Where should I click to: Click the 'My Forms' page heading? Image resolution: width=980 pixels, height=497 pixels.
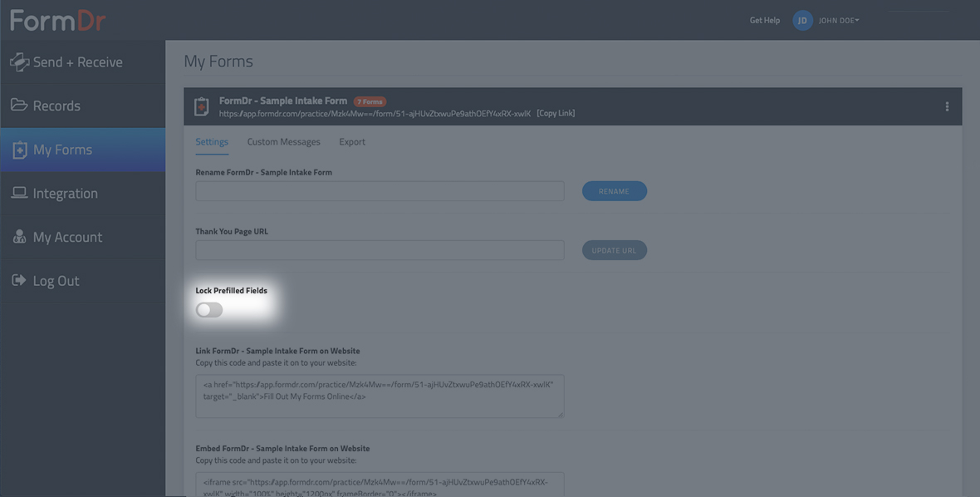(218, 62)
